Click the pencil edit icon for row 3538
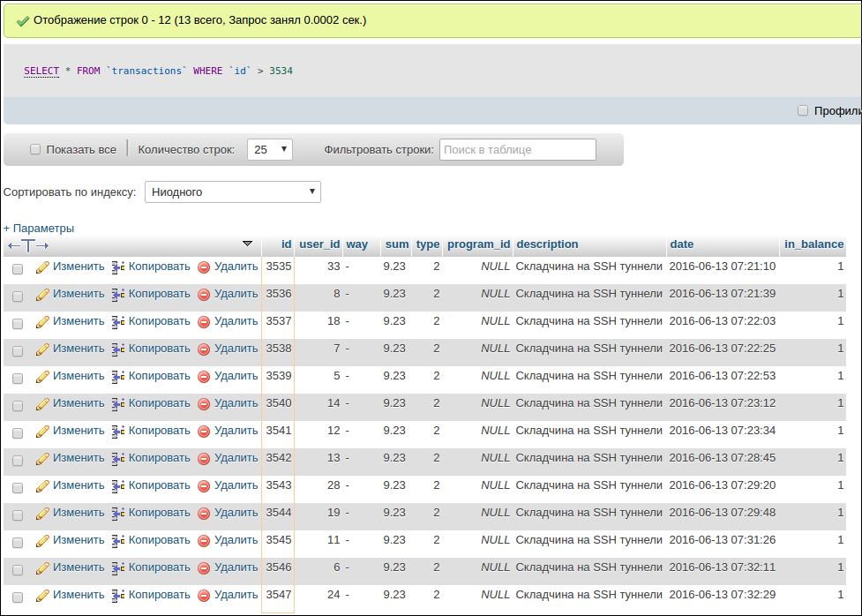The width and height of the screenshot is (862, 616). tap(42, 349)
